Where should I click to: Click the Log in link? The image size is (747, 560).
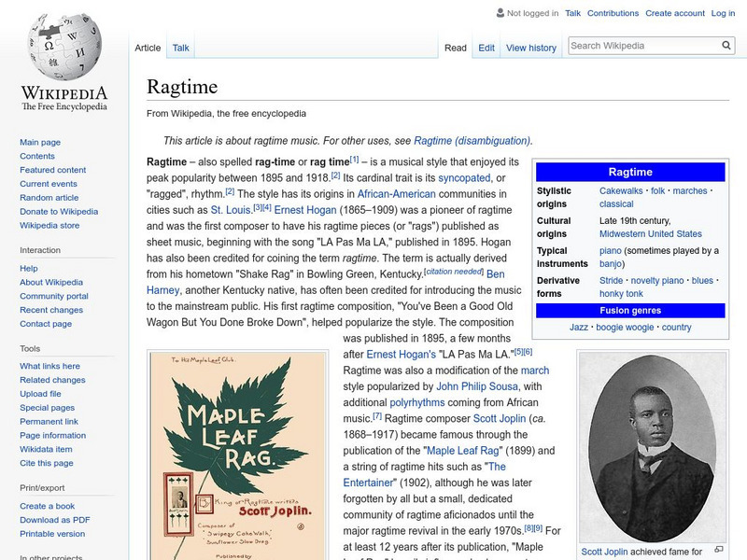point(723,13)
